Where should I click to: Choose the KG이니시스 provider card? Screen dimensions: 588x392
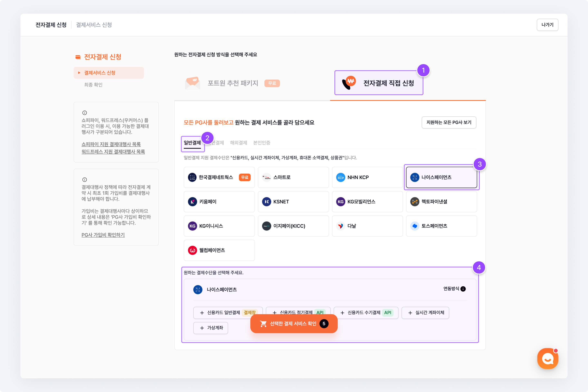[x=219, y=226]
